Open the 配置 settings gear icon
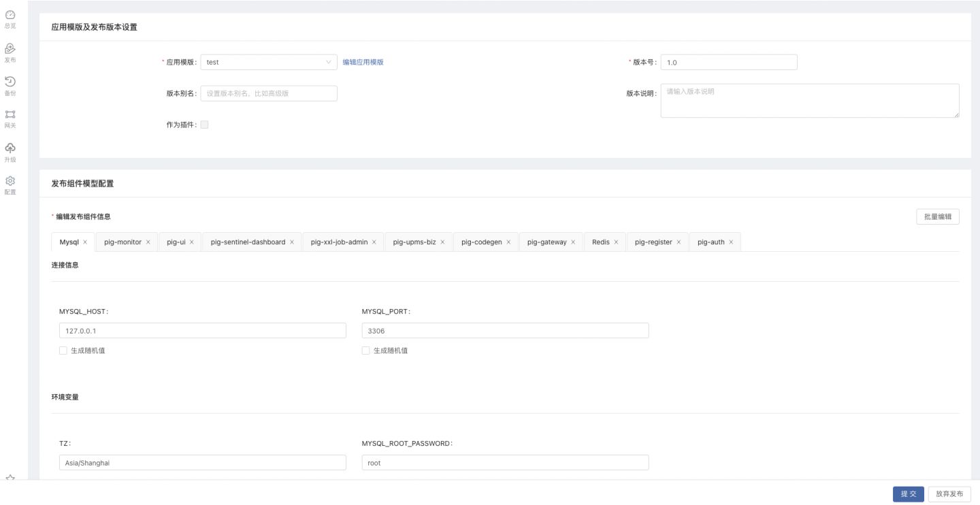 point(10,181)
